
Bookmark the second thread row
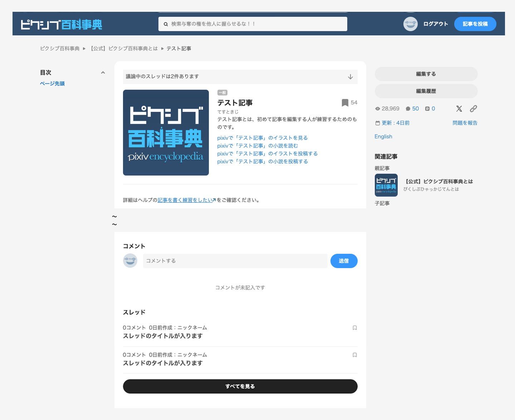pos(355,355)
